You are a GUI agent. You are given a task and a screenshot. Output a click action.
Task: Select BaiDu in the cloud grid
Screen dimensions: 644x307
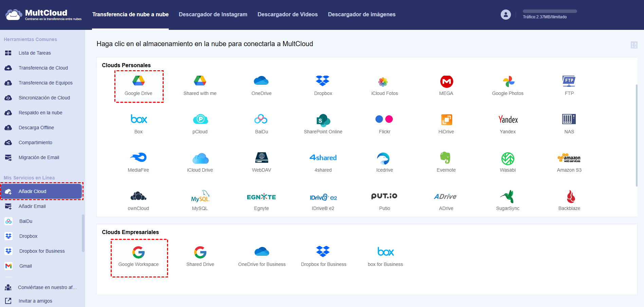point(261,124)
